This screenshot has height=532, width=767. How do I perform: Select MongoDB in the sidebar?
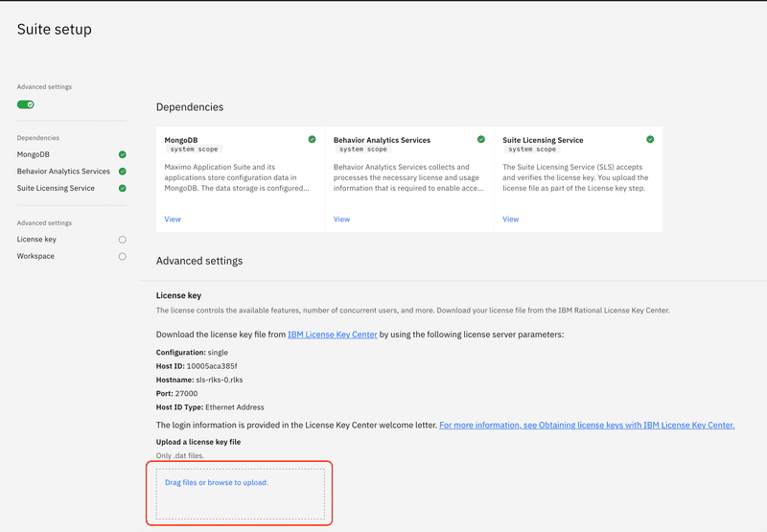pos(34,154)
